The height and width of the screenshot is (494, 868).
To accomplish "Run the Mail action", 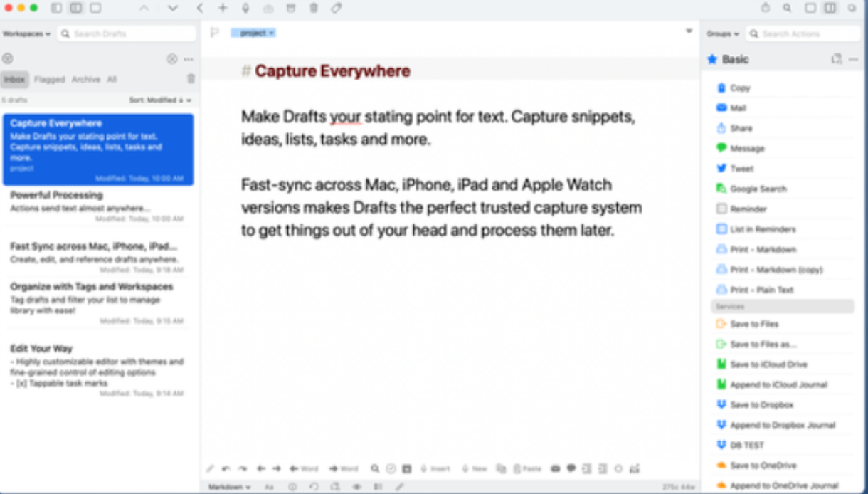I will click(783, 108).
